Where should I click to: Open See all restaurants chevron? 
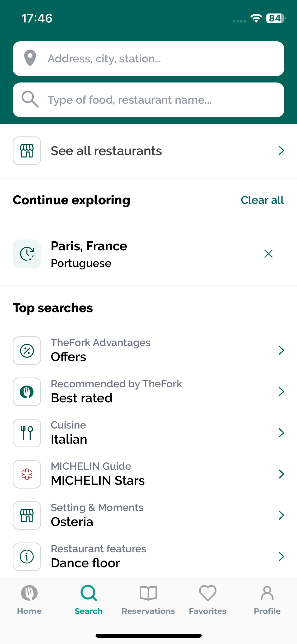(x=281, y=150)
